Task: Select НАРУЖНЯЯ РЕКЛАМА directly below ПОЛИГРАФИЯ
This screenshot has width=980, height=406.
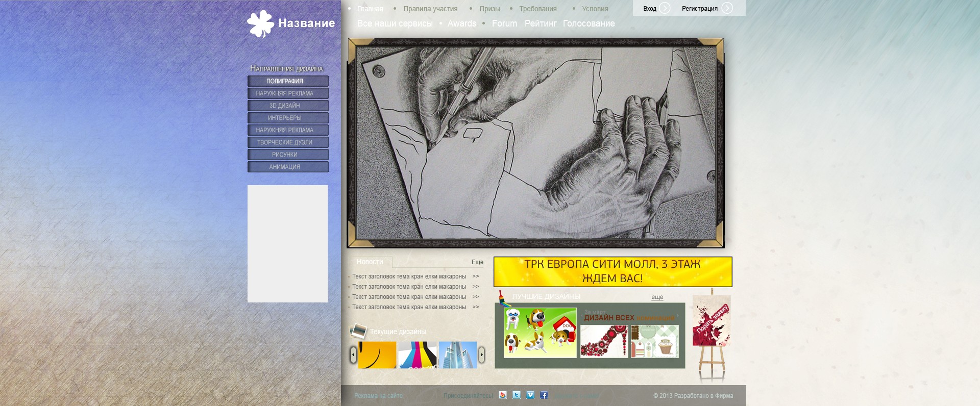Action: pyautogui.click(x=288, y=93)
